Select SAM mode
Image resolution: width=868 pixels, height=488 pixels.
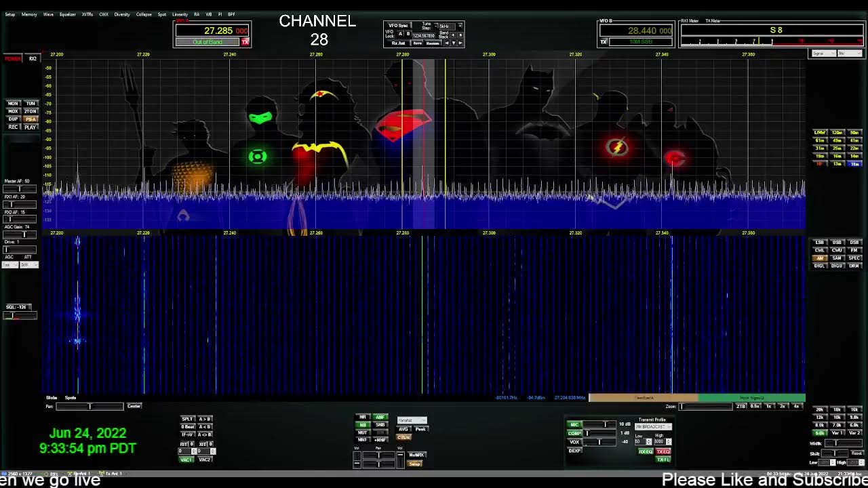pyautogui.click(x=837, y=258)
